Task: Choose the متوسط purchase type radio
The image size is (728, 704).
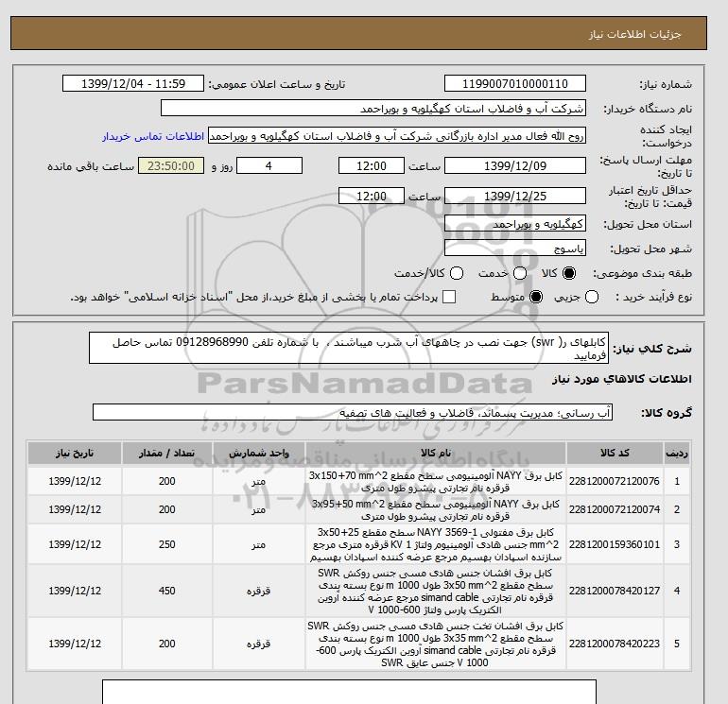Action: click(x=536, y=297)
